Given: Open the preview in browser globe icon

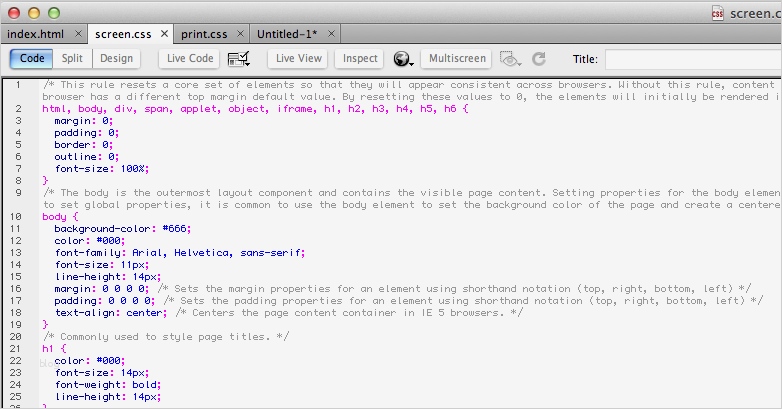Looking at the screenshot, I should [403, 59].
